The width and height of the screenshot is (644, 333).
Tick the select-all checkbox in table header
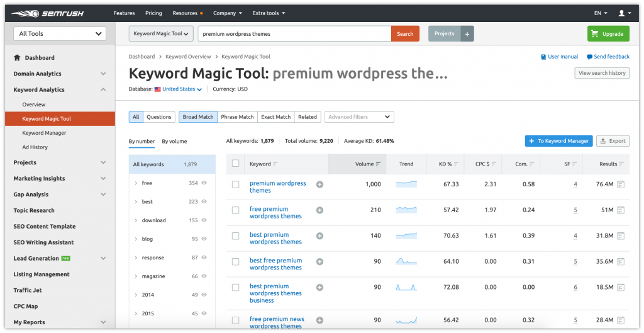tap(235, 164)
